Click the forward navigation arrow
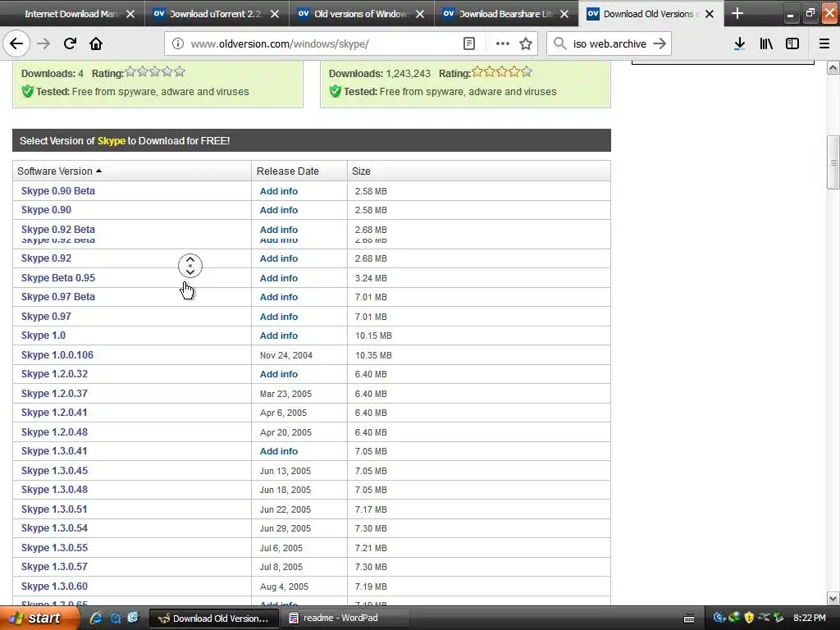Screen dimensions: 840x630 [43, 43]
